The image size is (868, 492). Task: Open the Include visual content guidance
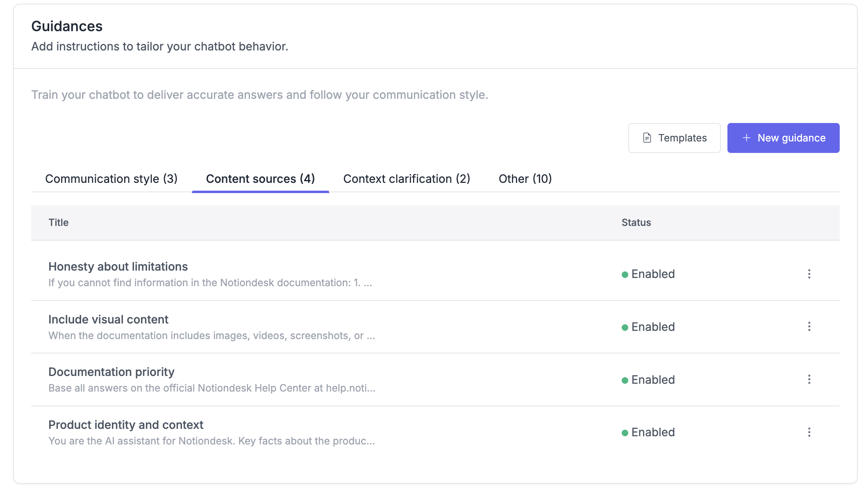pyautogui.click(x=108, y=320)
